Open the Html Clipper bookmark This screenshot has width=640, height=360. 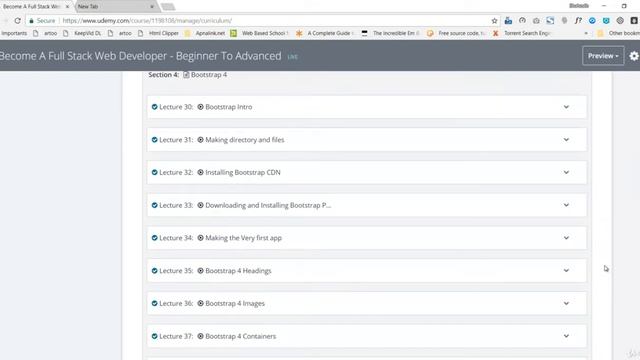pyautogui.click(x=159, y=33)
